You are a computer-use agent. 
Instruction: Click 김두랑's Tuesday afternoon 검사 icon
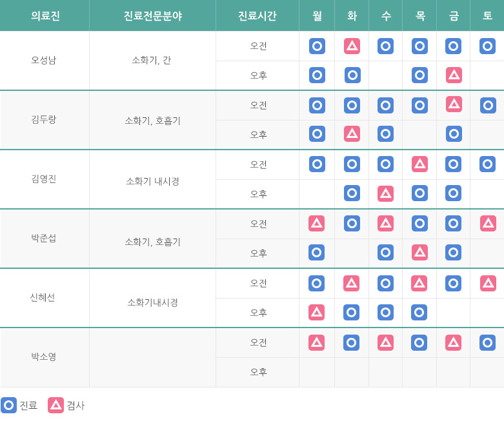point(352,134)
